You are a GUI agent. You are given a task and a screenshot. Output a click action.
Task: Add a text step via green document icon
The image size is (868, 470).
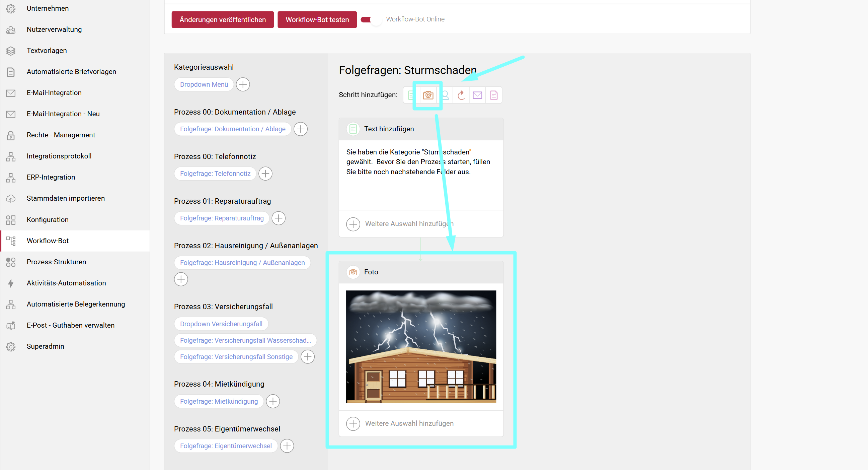[410, 95]
